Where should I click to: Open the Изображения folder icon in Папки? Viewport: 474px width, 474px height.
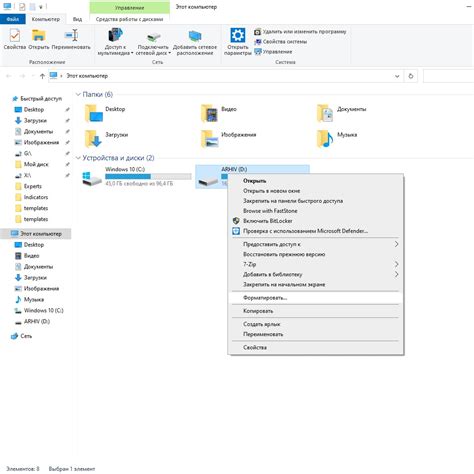[210, 138]
